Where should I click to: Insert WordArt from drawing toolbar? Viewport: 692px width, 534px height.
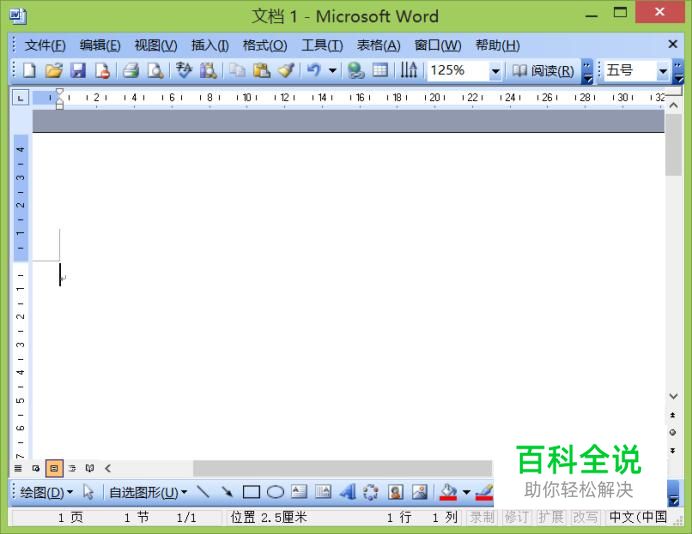click(x=347, y=492)
